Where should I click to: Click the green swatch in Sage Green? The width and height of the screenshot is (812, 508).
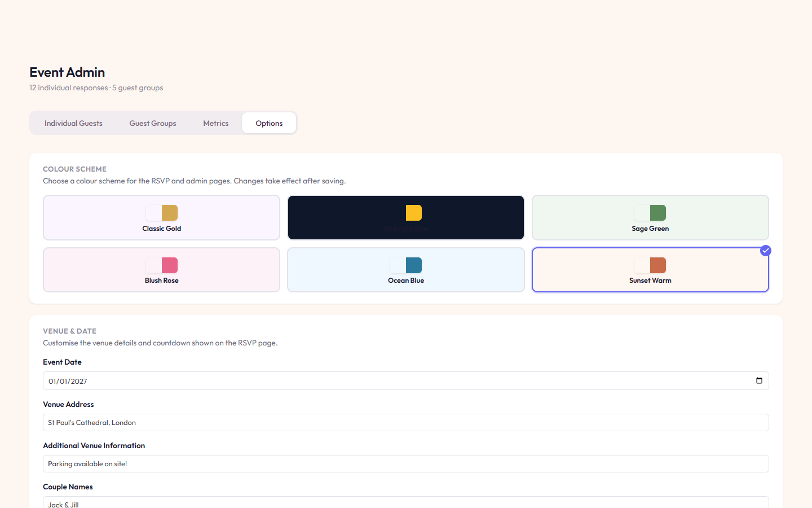coord(658,213)
